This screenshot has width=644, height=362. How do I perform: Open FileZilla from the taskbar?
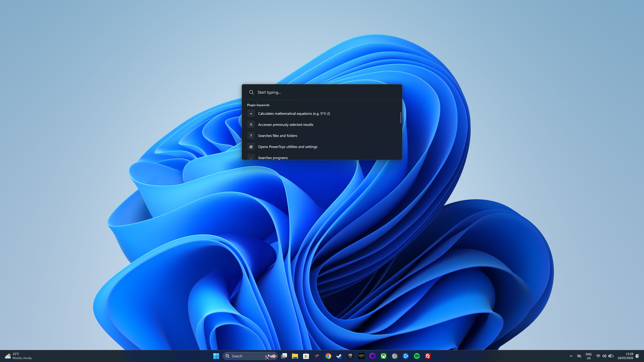coord(428,356)
